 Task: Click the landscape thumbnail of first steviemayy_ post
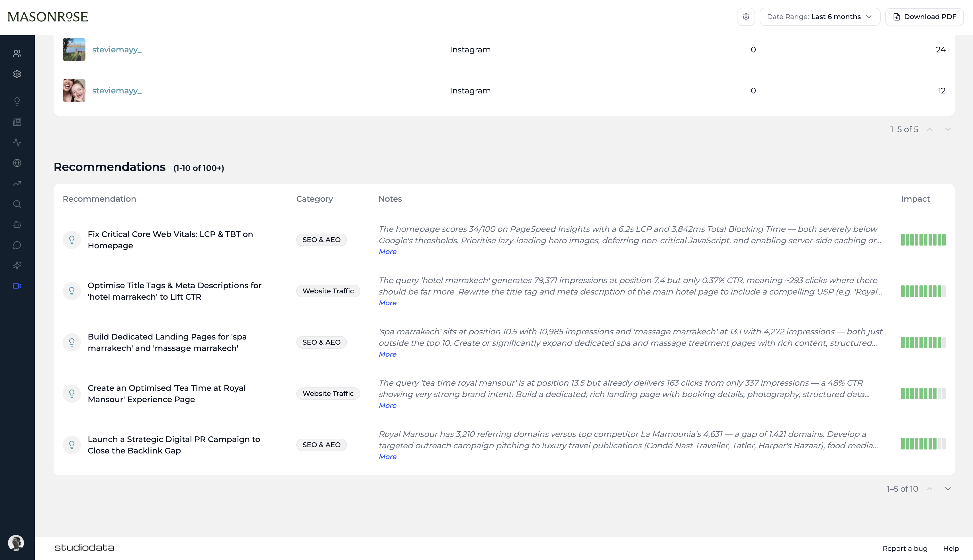[74, 50]
